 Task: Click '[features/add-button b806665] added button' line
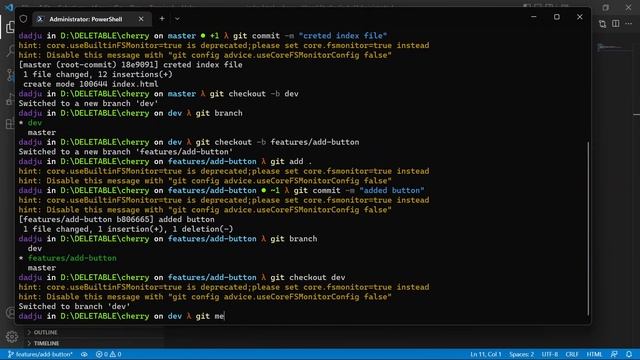(116, 220)
